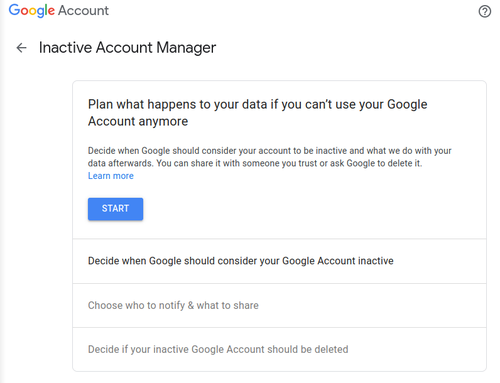Select the word Google in the card heading
The width and height of the screenshot is (500, 383).
407,105
